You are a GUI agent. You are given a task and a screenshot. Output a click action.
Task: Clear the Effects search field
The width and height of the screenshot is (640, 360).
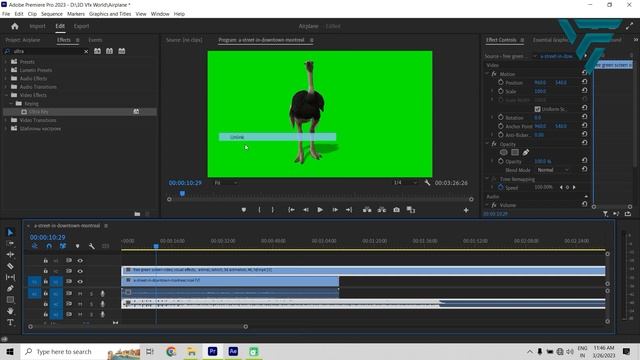[86, 51]
